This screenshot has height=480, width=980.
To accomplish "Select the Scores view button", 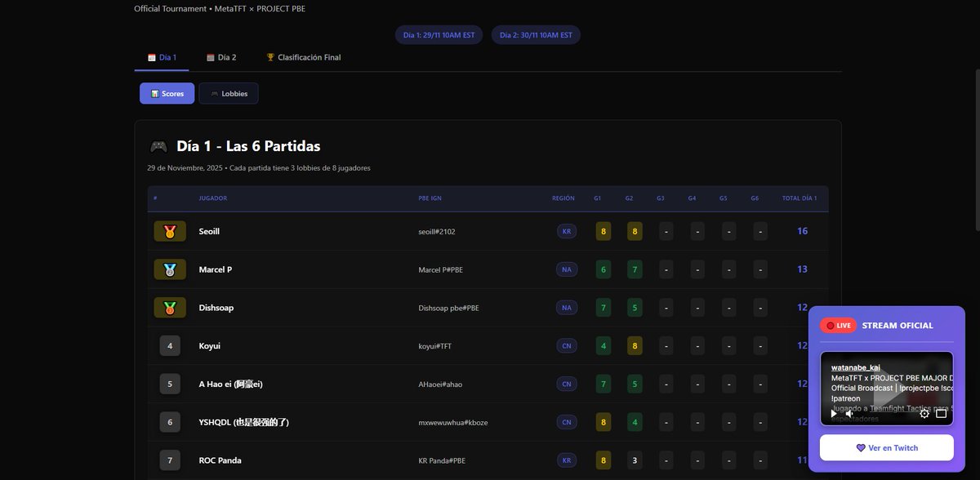I will click(x=167, y=93).
